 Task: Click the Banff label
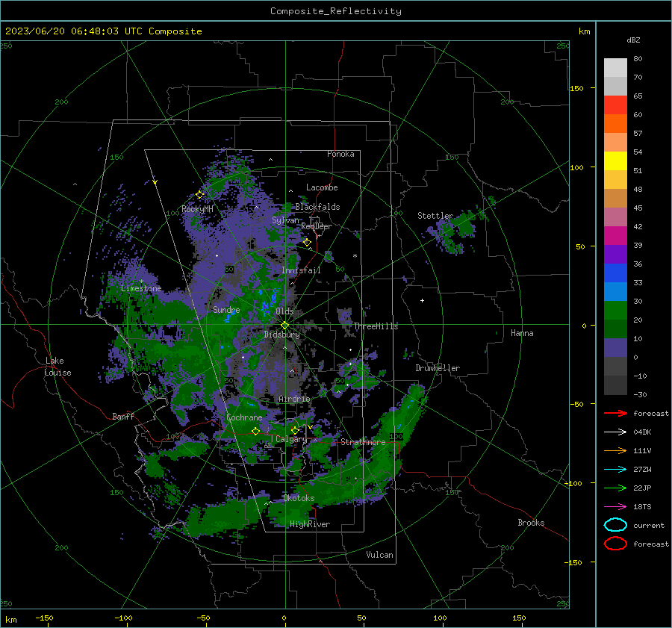(123, 416)
